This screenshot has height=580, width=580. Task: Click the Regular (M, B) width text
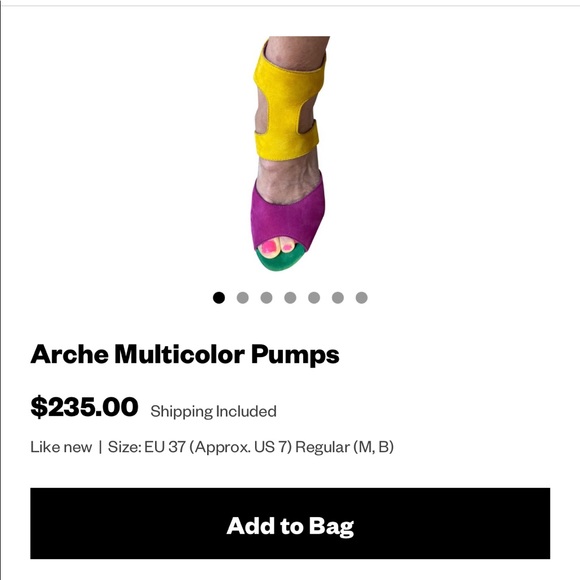pyautogui.click(x=344, y=447)
